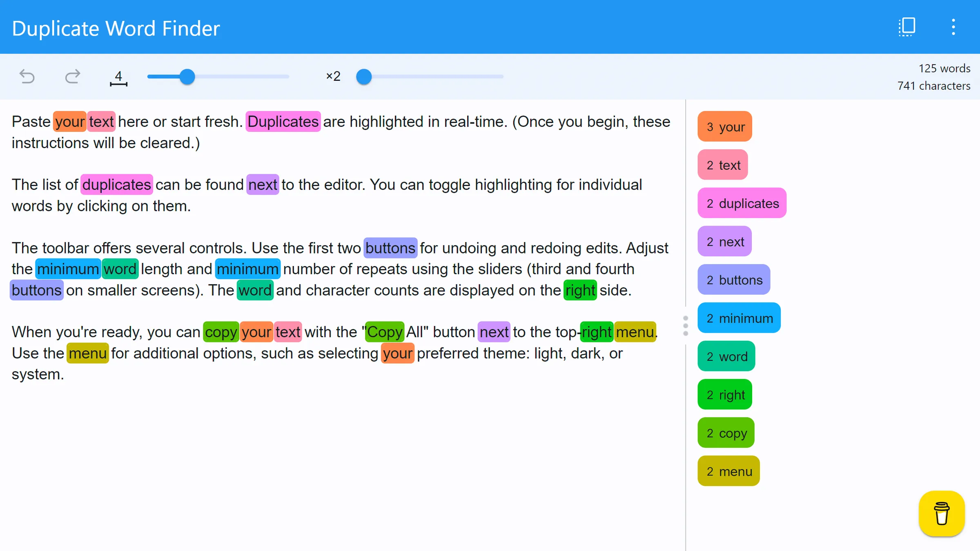Disable highlighting for the 'duplicates' chip

[x=742, y=203]
